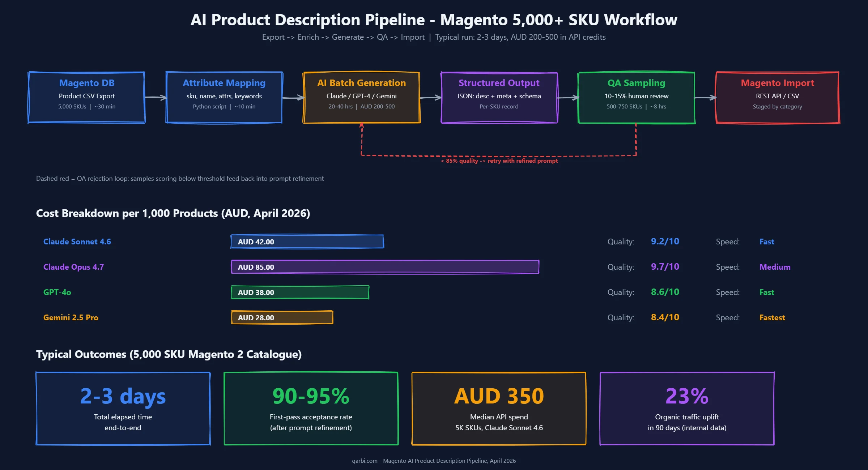868x470 pixels.
Task: Select the Structured Output node
Action: pos(499,97)
